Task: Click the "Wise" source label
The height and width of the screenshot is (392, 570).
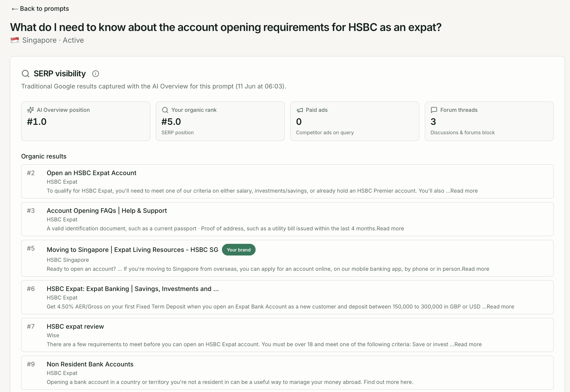Action: tap(53, 335)
